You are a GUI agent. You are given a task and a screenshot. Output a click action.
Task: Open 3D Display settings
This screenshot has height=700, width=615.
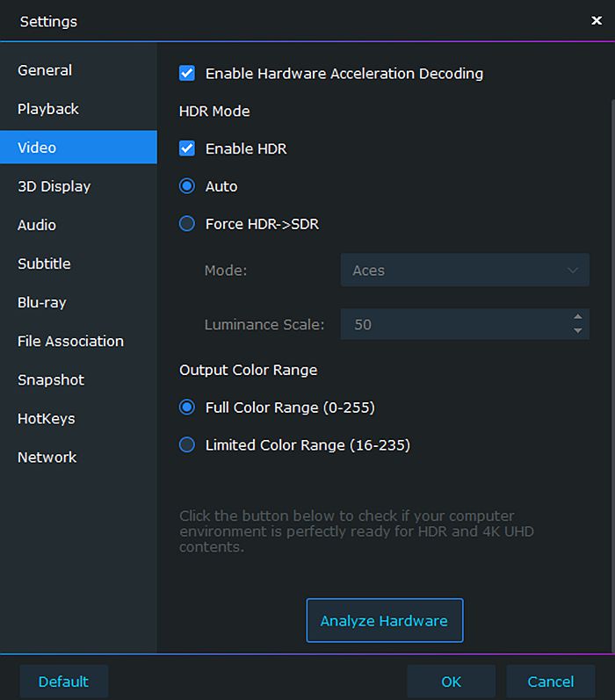[x=54, y=186]
